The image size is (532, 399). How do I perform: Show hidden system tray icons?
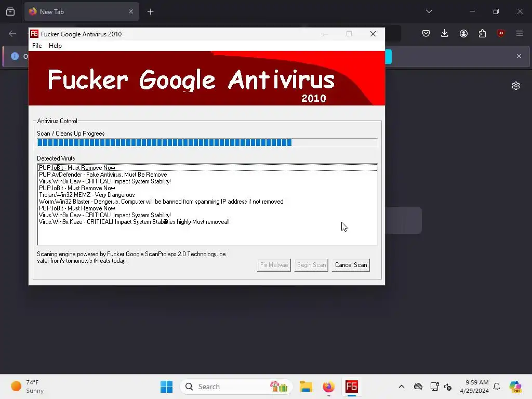402,387
